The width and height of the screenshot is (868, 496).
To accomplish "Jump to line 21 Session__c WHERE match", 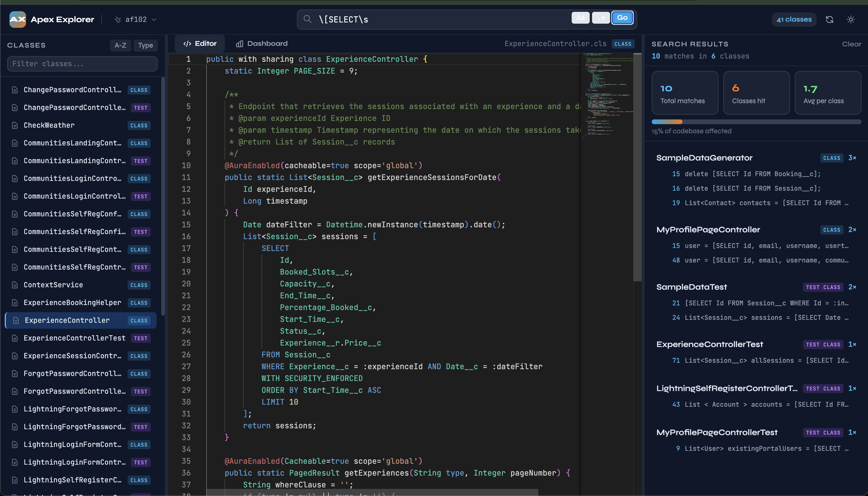I will [x=756, y=303].
